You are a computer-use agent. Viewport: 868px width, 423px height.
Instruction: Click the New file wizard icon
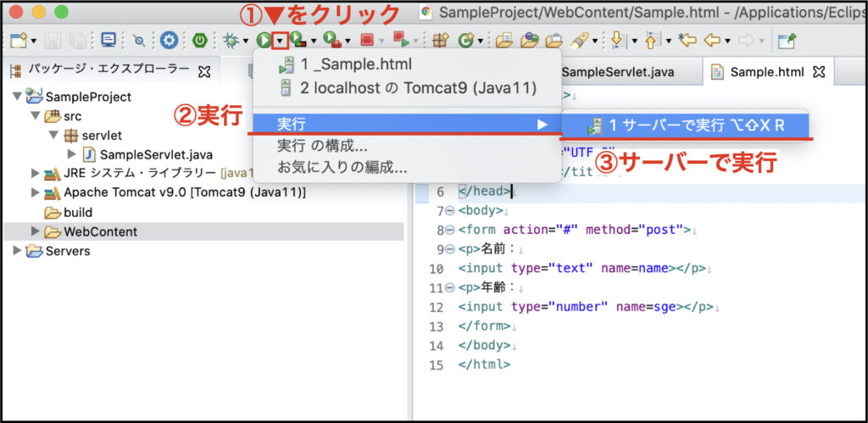click(x=19, y=40)
